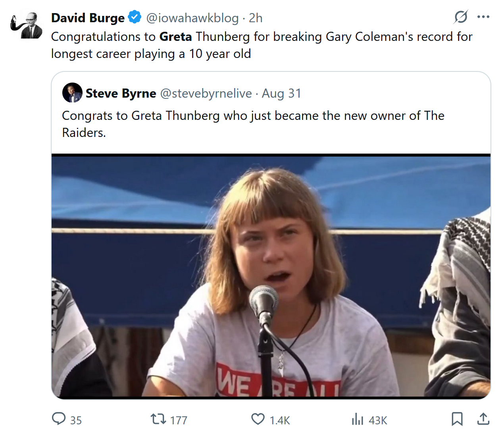Play the video of speaker at microphone

coord(271,276)
